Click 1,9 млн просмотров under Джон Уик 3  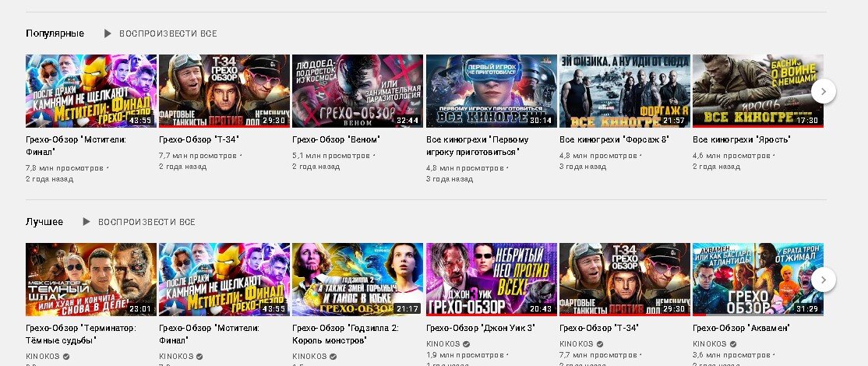[x=465, y=356]
